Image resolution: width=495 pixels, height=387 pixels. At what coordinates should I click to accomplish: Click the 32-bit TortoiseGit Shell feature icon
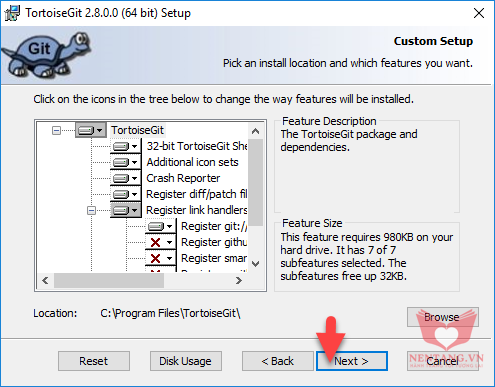click(126, 146)
